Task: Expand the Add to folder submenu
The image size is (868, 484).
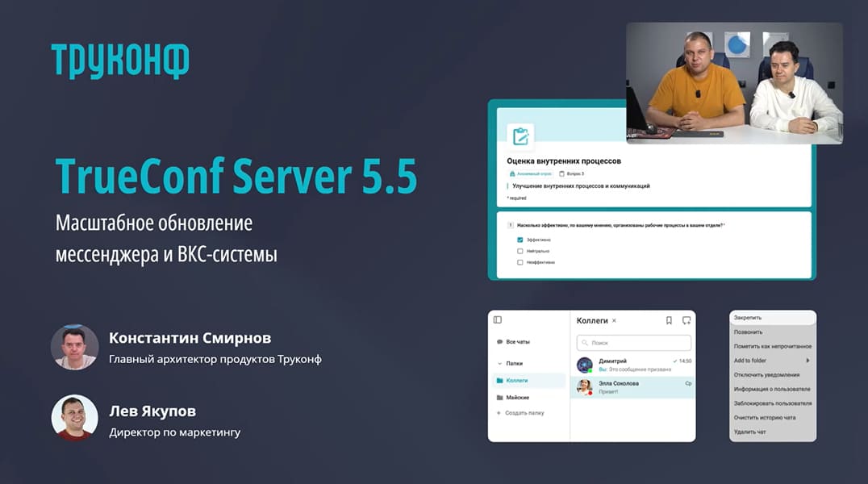Action: pos(807,361)
